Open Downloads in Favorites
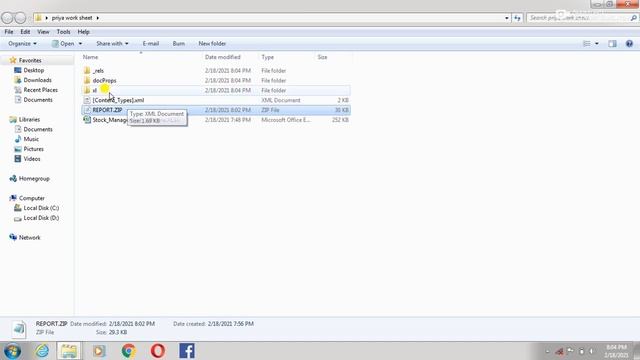The image size is (640, 360). coord(37,80)
